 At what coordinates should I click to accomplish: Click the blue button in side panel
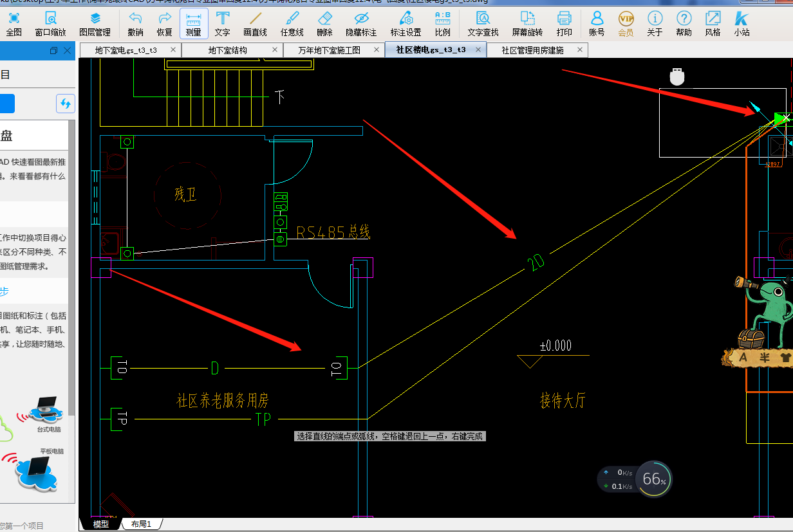[x=7, y=103]
